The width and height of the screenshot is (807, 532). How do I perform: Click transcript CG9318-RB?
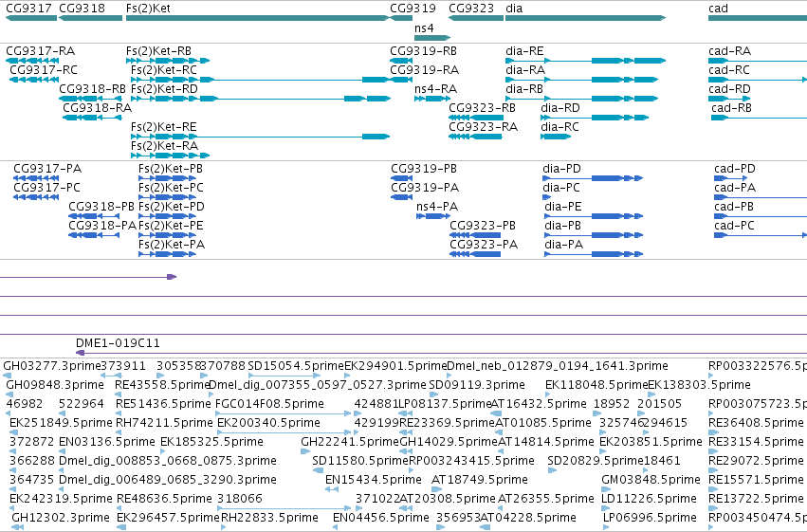point(93,89)
